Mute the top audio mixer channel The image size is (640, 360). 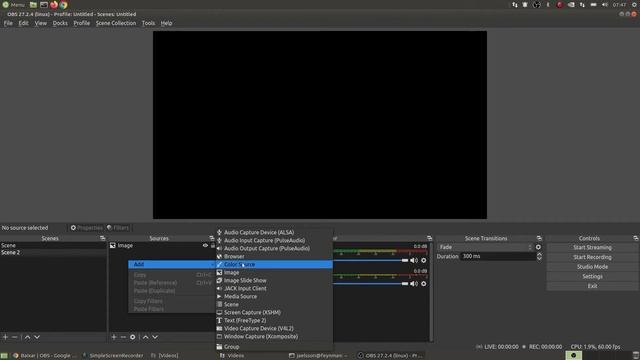(413, 260)
